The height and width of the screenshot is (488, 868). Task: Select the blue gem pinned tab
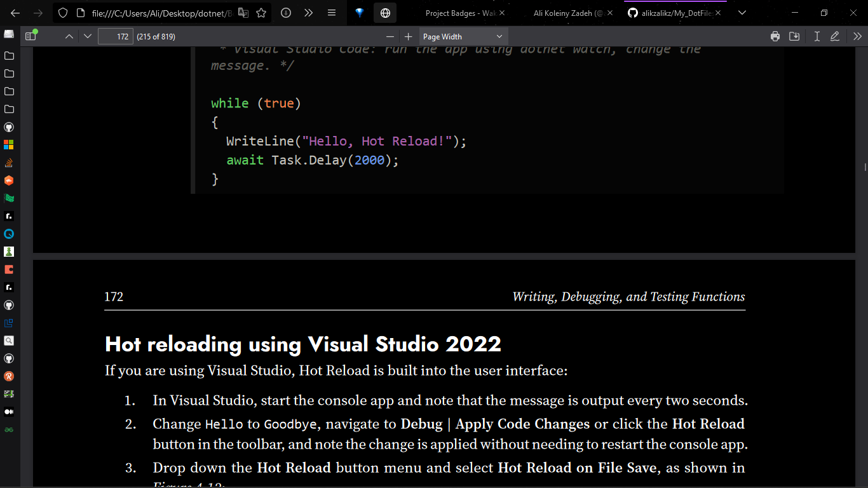[x=360, y=13]
